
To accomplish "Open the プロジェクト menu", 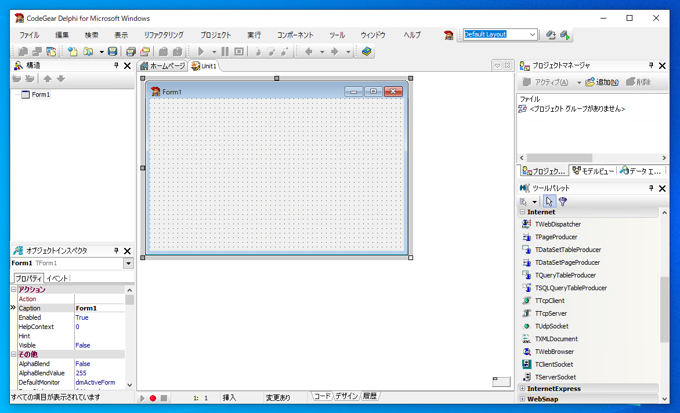I will [x=216, y=35].
